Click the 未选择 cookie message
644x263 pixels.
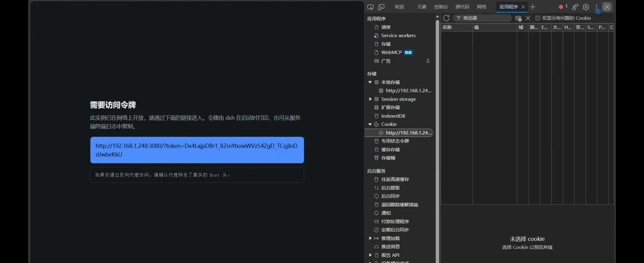pos(527,239)
